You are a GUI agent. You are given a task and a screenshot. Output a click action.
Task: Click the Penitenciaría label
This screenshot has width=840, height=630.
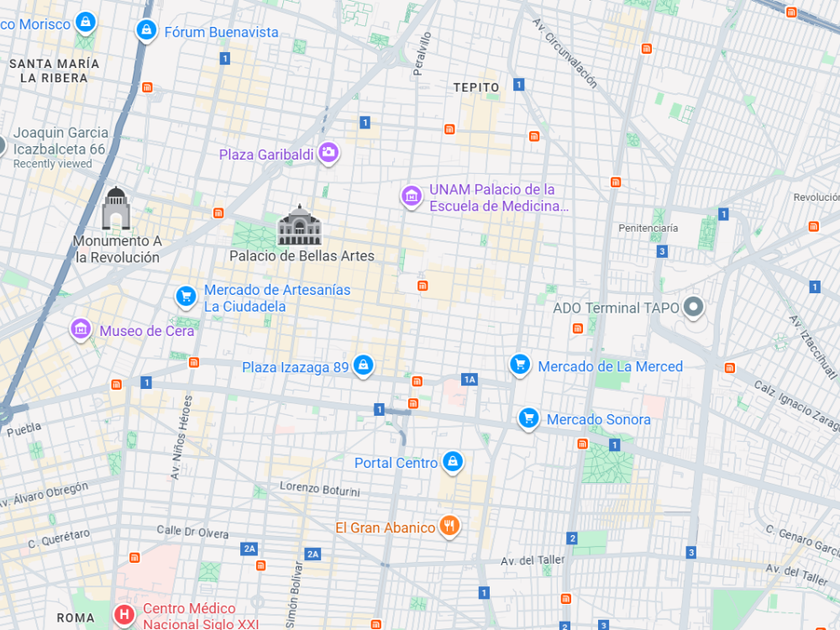[648, 228]
